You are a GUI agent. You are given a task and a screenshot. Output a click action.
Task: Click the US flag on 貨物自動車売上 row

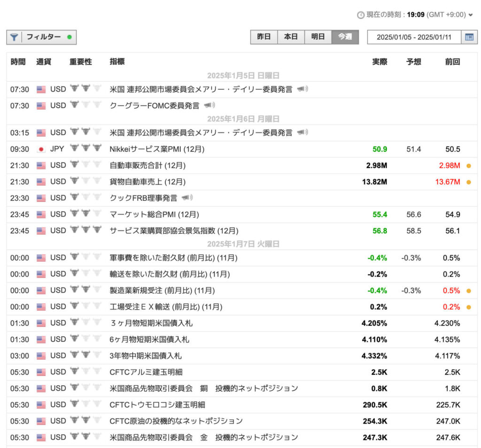42,181
